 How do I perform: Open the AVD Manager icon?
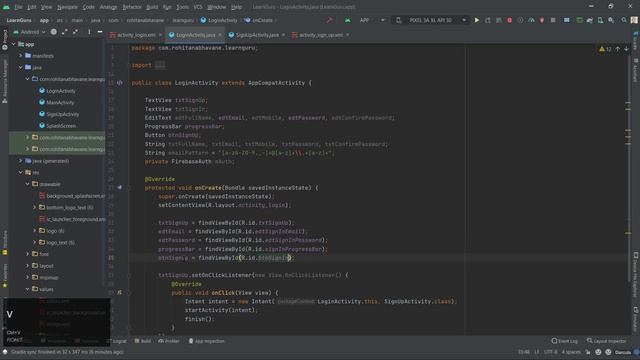(x=600, y=20)
